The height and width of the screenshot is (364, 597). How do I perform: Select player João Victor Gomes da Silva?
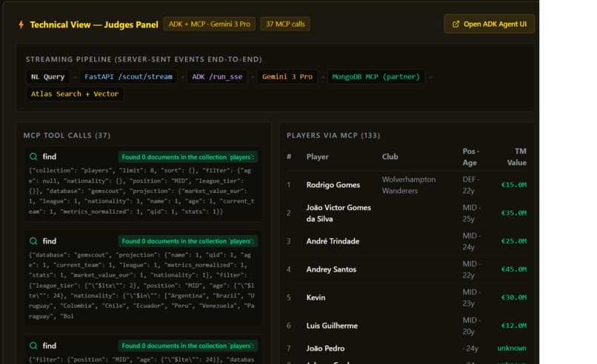(338, 213)
